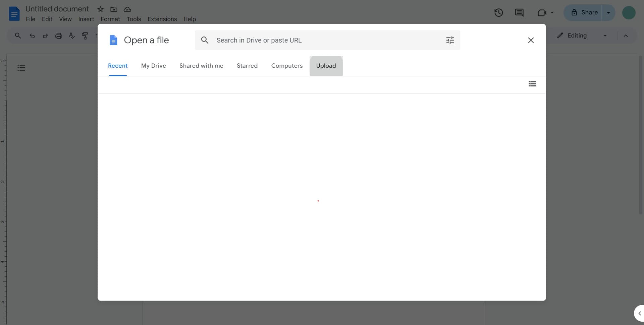Click the Undo icon
This screenshot has width=644, height=325.
[32, 36]
